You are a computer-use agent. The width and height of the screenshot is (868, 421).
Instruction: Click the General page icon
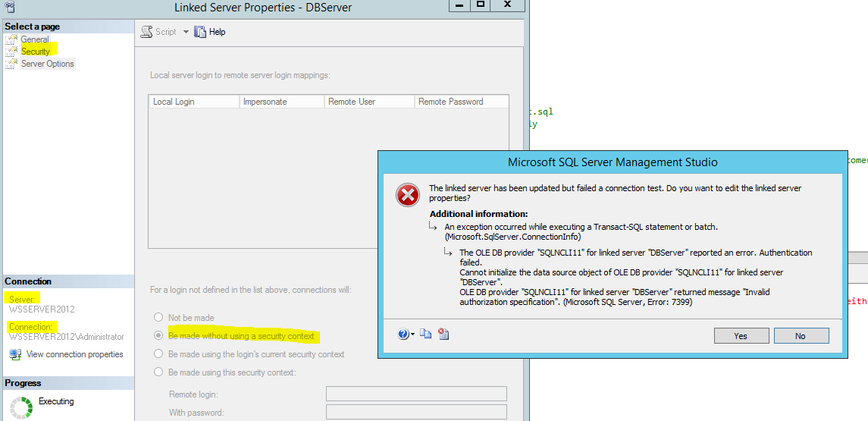click(11, 39)
